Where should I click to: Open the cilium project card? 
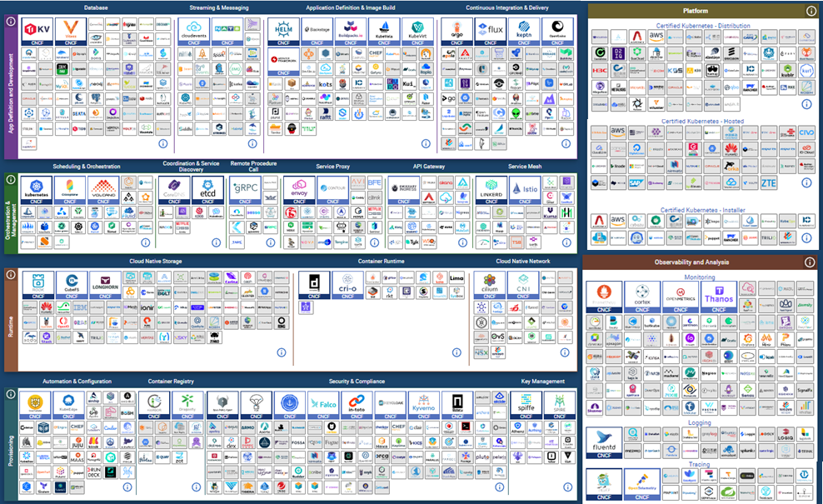[489, 285]
